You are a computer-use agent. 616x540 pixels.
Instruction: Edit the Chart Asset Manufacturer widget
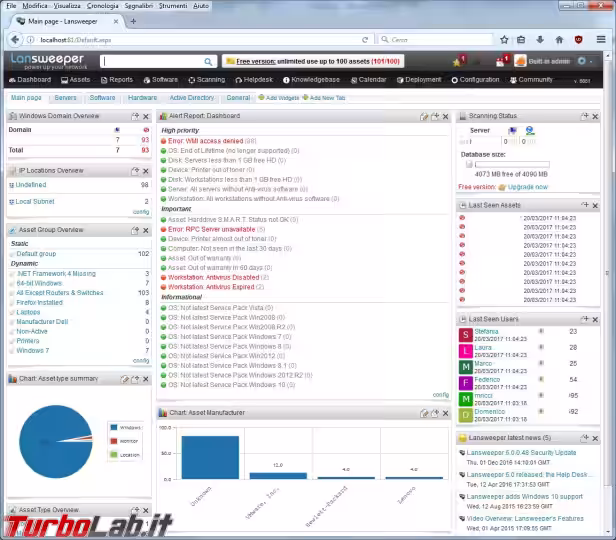(x=424, y=413)
